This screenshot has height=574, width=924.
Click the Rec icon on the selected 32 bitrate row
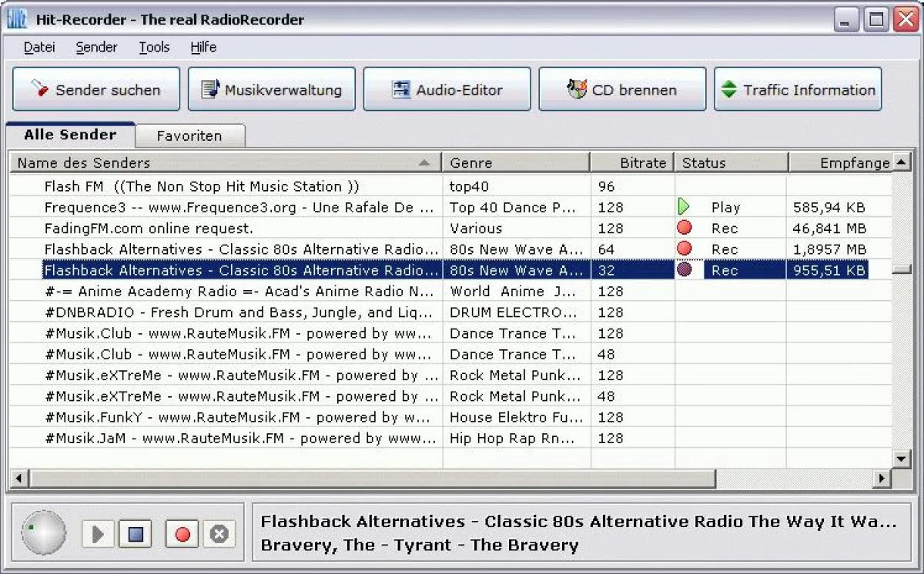684,270
